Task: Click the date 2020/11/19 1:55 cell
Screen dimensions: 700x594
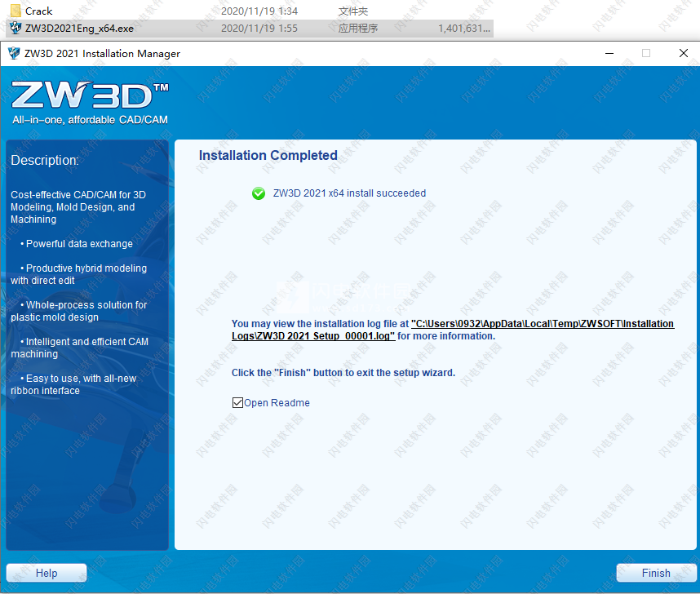Action: point(259,29)
